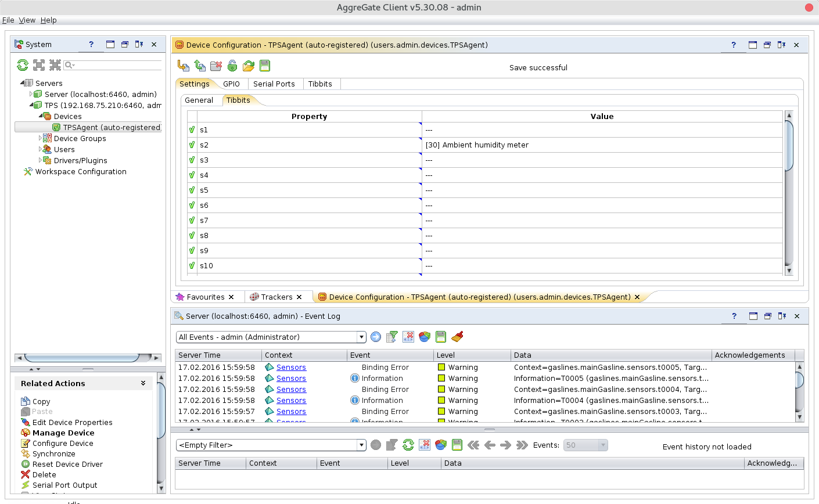Click the help question mark in Event Log header
Viewport: 819px width, 504px height.
pyautogui.click(x=734, y=316)
